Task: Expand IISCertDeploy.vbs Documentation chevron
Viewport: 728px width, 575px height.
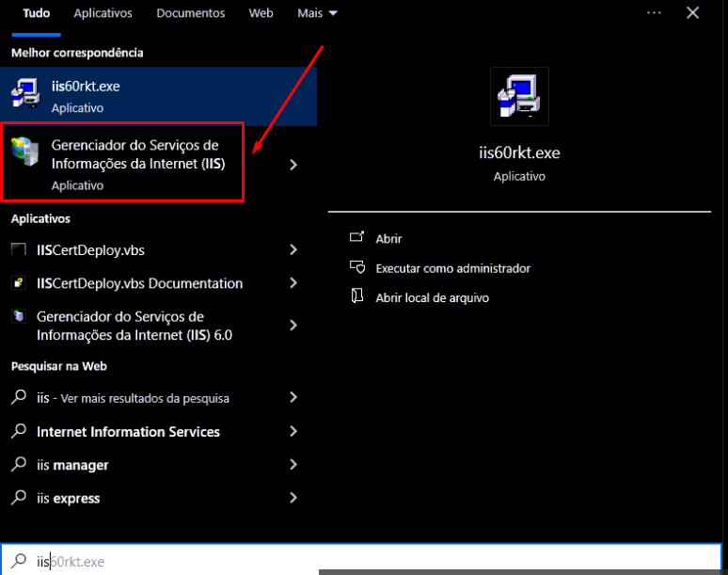Action: coord(293,283)
